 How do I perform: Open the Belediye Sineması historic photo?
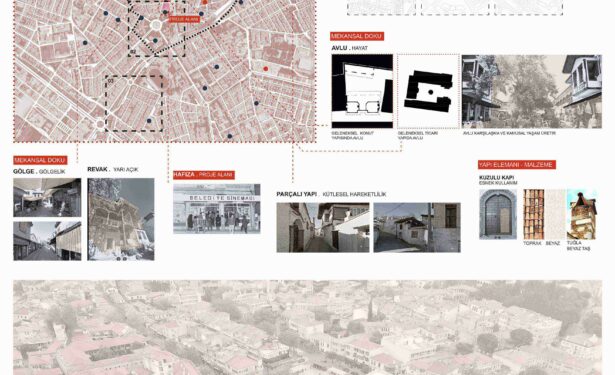coord(217,209)
